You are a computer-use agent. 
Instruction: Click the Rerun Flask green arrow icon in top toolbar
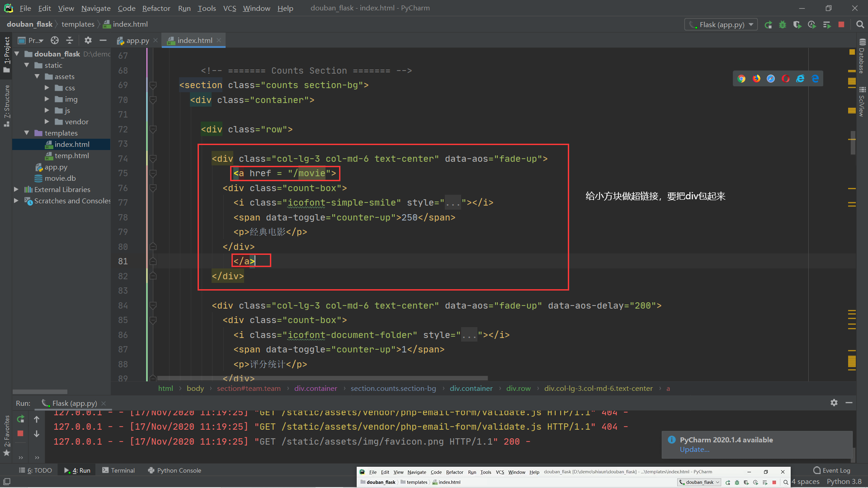point(768,25)
